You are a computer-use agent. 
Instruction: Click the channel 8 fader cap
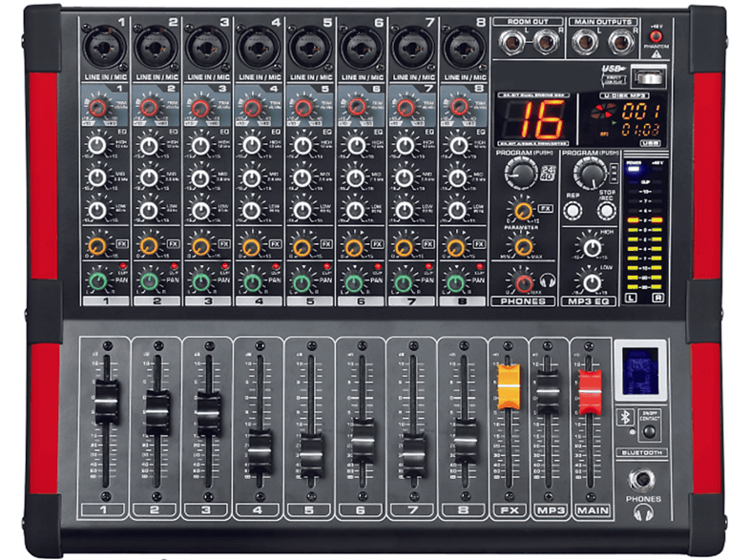(x=465, y=441)
